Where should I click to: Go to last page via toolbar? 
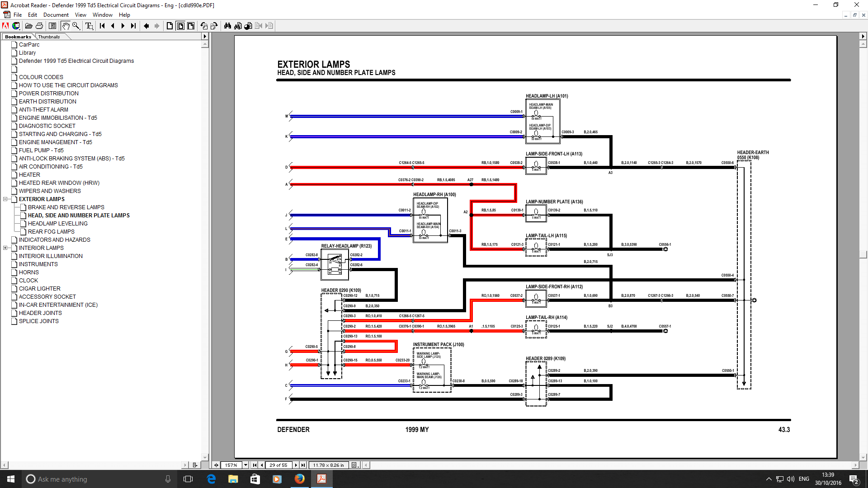pos(133,26)
